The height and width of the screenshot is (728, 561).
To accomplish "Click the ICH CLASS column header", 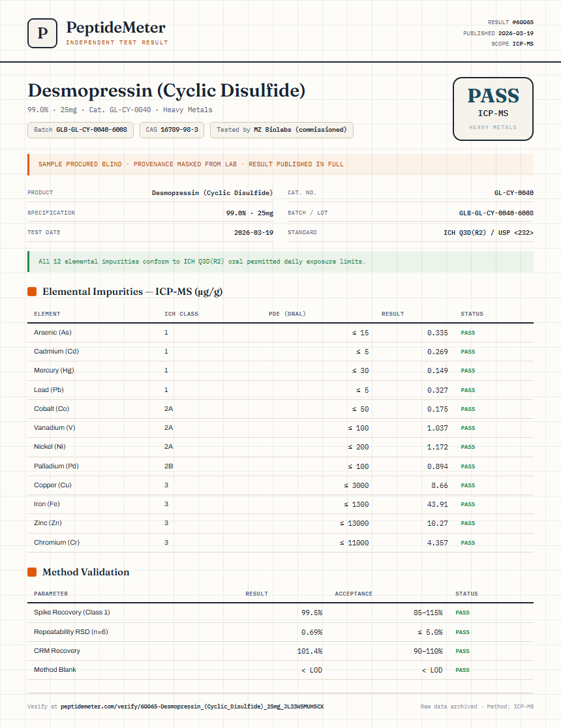I will click(x=181, y=314).
